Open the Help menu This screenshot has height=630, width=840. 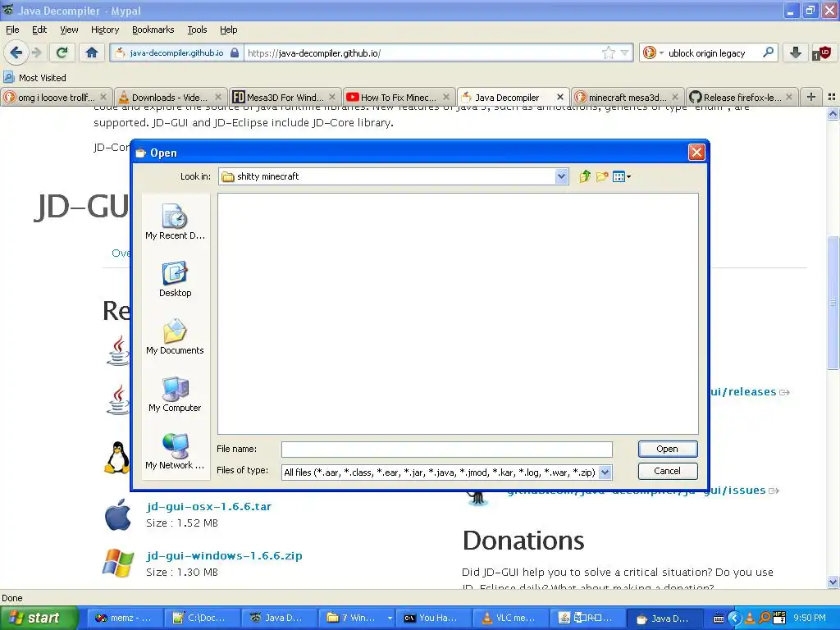pos(228,30)
